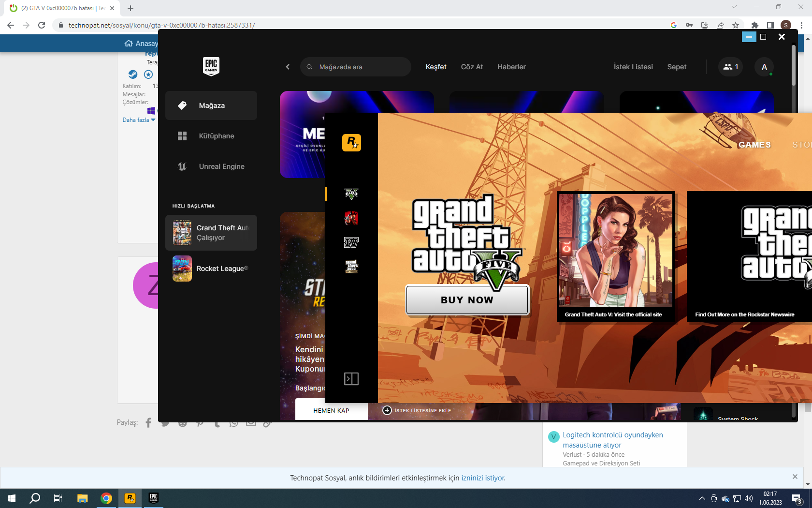812x508 pixels.
Task: Add to wishlist with İSTEK LİSTESİNE EKLE
Action: [417, 410]
